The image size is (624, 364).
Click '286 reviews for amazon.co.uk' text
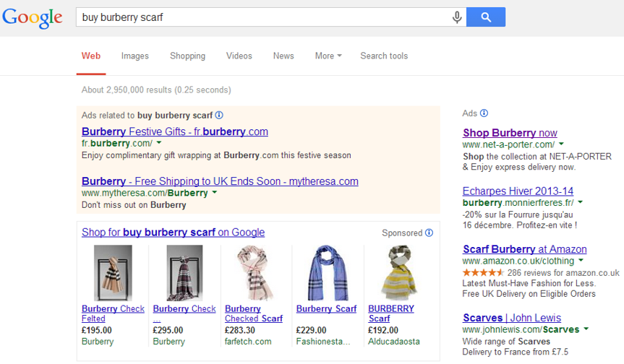(563, 272)
